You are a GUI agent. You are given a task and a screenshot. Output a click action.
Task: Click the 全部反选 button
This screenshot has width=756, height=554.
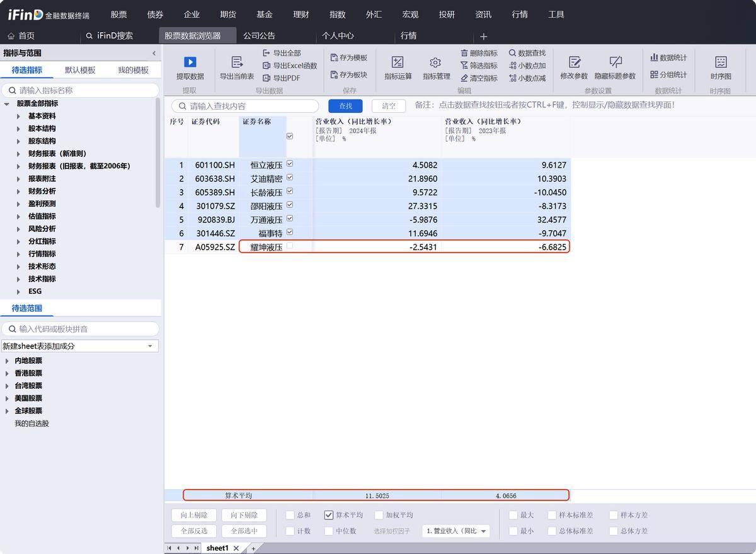pos(194,531)
